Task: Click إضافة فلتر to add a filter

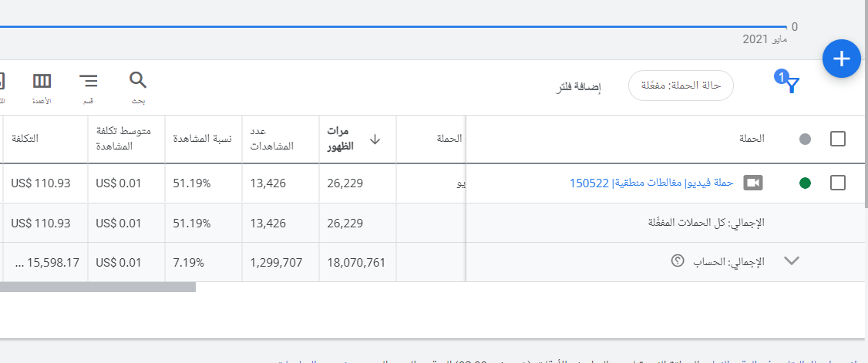Action: coord(579,86)
